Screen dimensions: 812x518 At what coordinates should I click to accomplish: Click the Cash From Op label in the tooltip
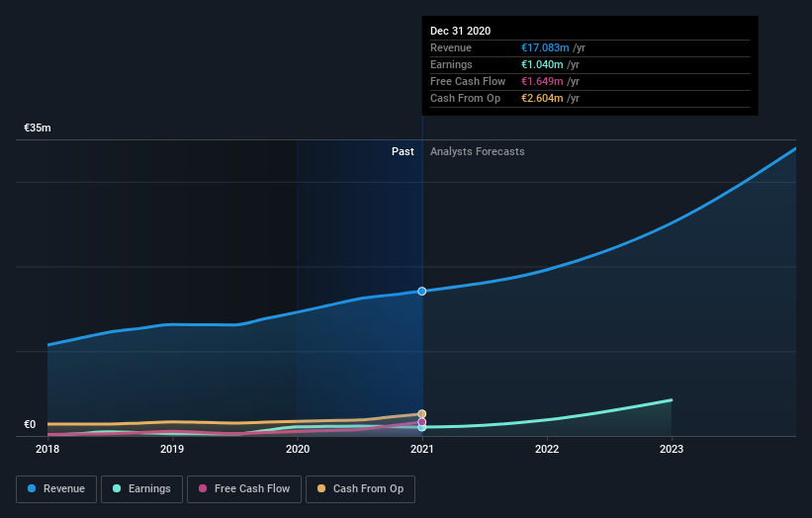click(x=466, y=98)
